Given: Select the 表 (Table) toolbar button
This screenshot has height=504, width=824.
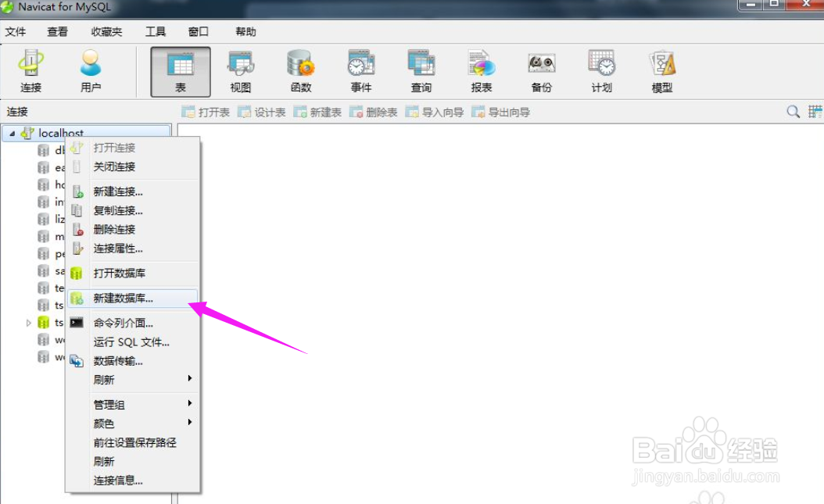Looking at the screenshot, I should point(181,72).
